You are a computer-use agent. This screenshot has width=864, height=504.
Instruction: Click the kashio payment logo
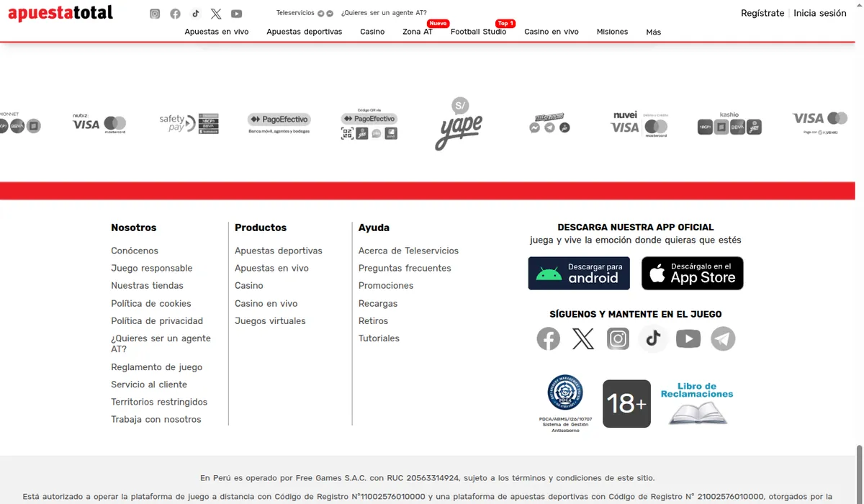(x=729, y=124)
